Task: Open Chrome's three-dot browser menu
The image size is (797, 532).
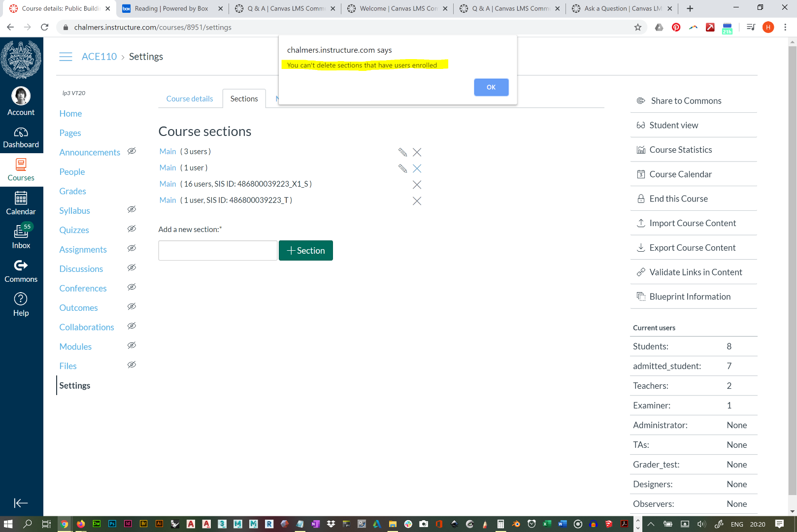Action: pyautogui.click(x=786, y=27)
